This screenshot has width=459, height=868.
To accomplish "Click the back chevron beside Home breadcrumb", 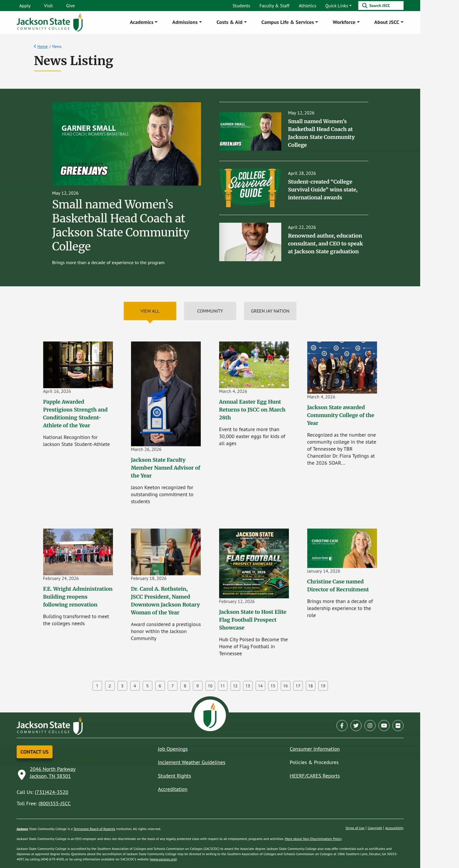I will click(35, 46).
